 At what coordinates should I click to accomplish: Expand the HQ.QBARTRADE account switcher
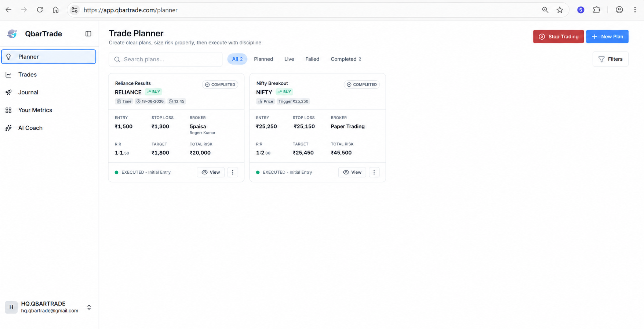(89, 307)
